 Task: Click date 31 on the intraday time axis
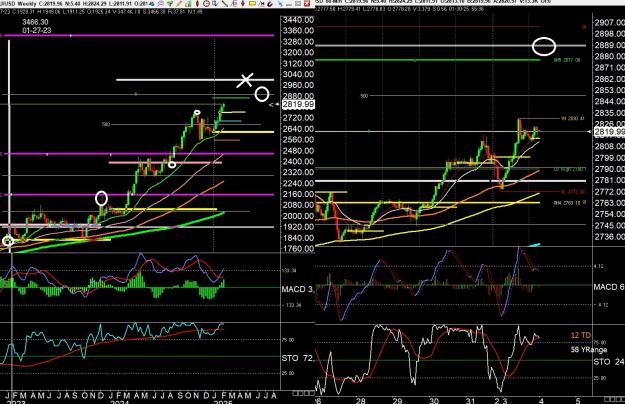pyautogui.click(x=471, y=400)
